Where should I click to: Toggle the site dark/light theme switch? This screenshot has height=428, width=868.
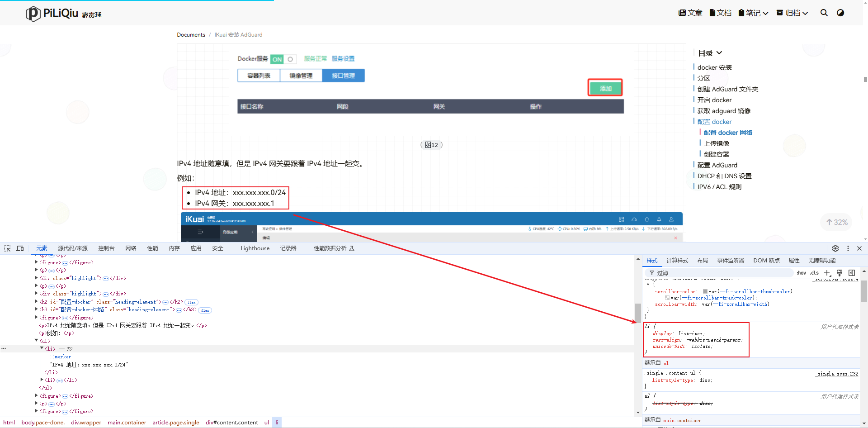(840, 13)
